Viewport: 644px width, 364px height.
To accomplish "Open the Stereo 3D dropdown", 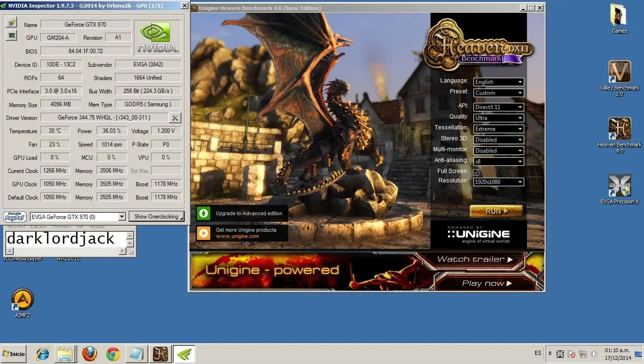I will (x=499, y=140).
